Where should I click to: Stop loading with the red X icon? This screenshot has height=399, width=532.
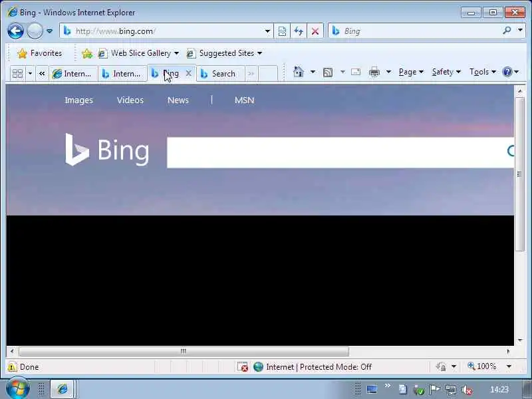coord(315,31)
